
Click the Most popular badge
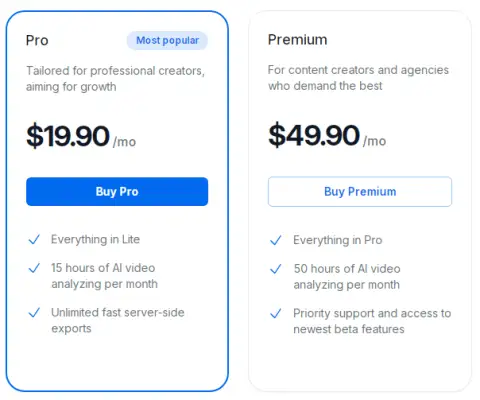point(167,40)
